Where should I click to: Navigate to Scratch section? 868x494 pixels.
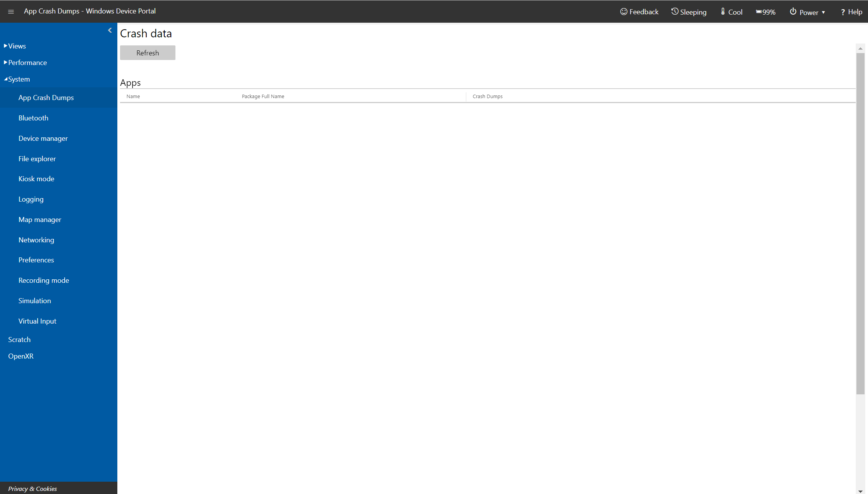(18, 339)
